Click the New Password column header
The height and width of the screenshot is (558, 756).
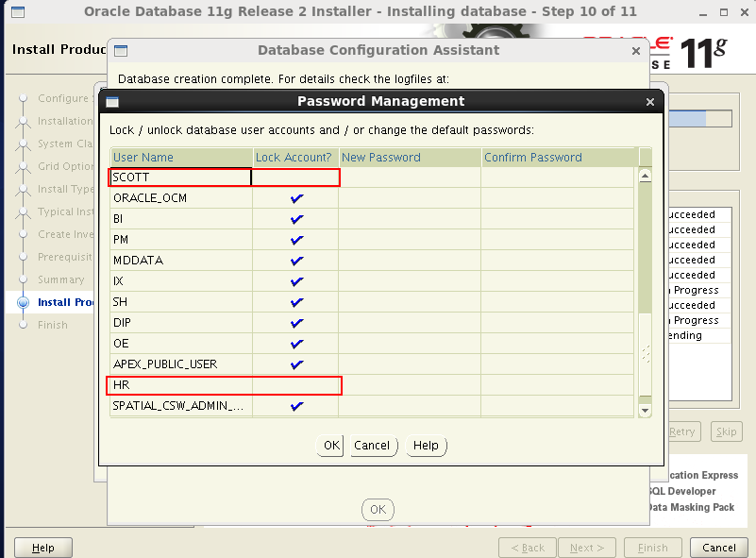[410, 158]
